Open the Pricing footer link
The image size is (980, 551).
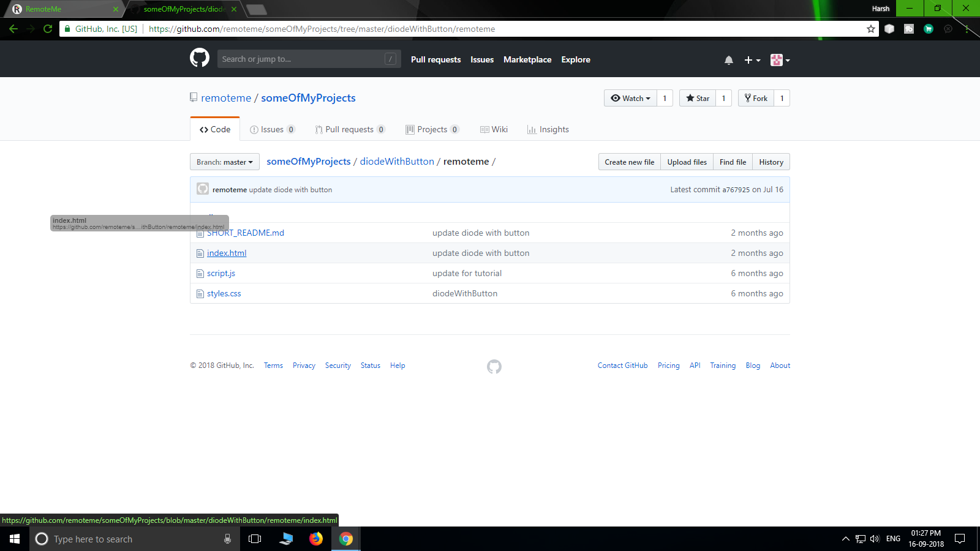669,365
